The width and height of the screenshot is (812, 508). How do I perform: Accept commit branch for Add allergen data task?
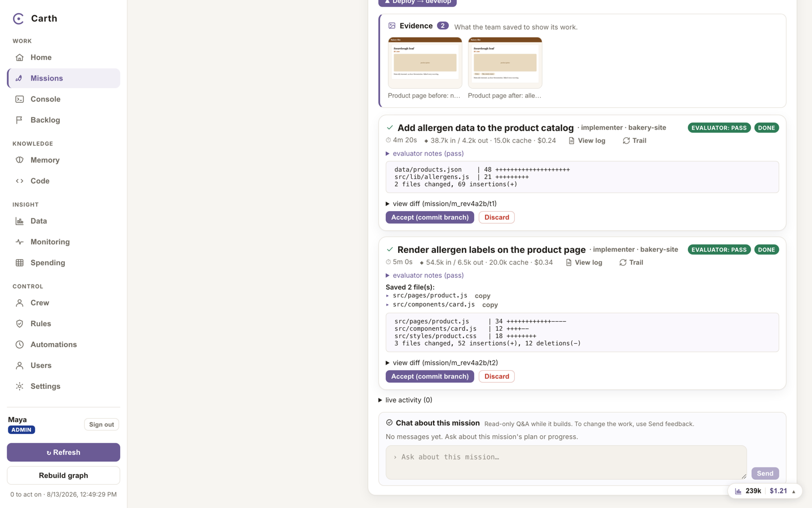click(x=430, y=217)
